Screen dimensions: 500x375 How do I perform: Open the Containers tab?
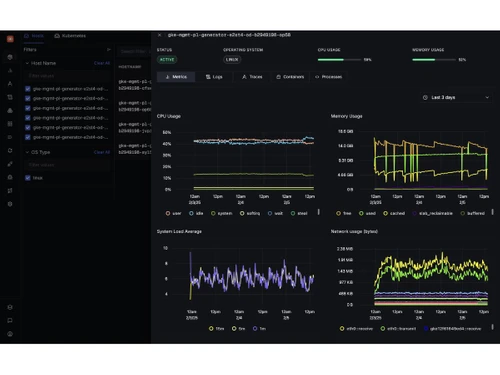click(x=290, y=77)
